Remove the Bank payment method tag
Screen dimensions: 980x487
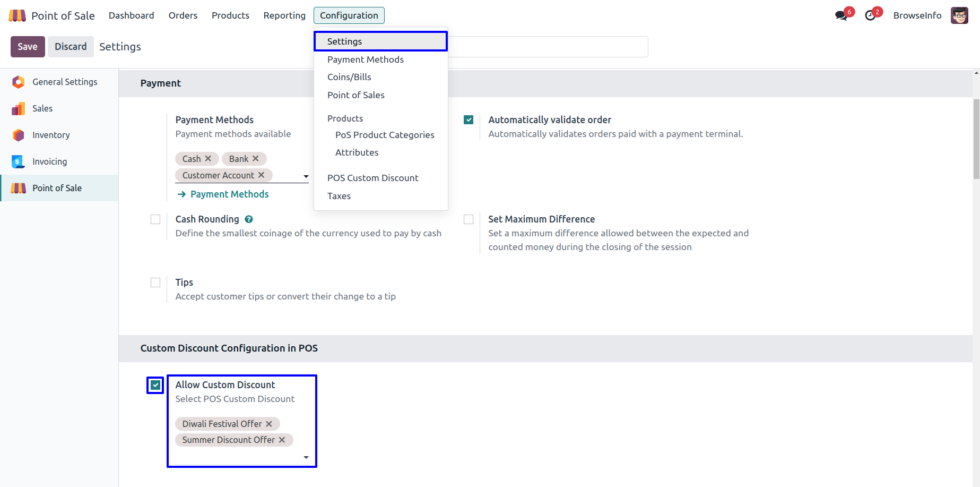click(x=256, y=159)
